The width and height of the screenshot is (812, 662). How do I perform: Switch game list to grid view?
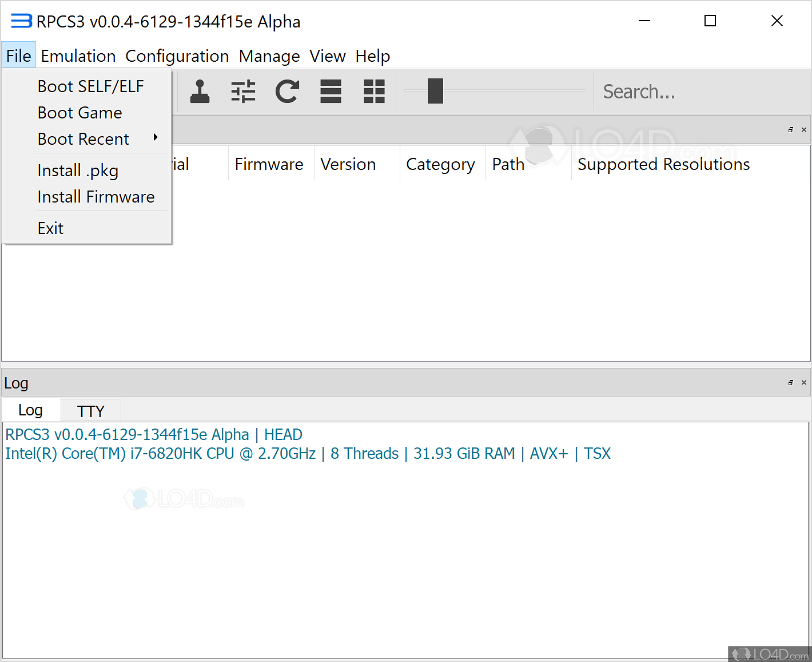[x=374, y=92]
